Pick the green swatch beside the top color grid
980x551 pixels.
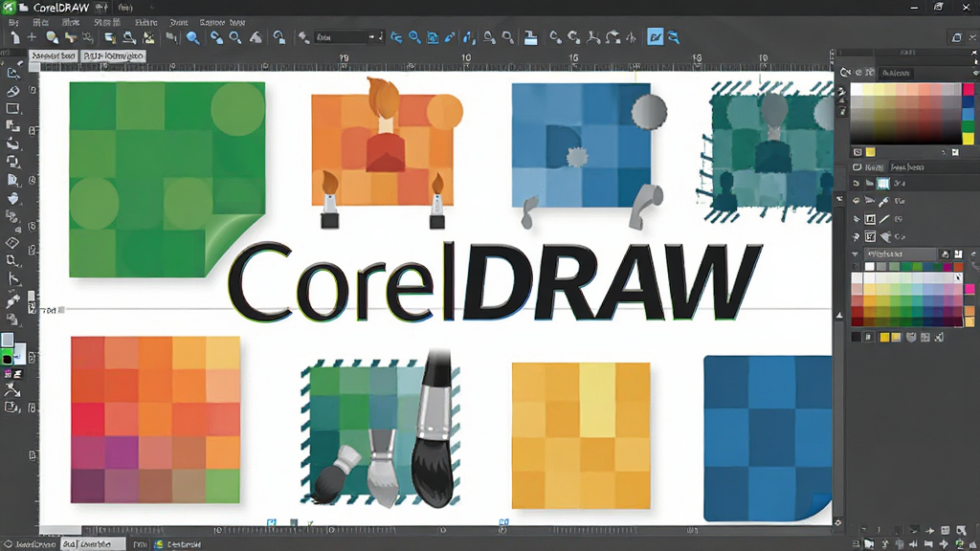(969, 127)
